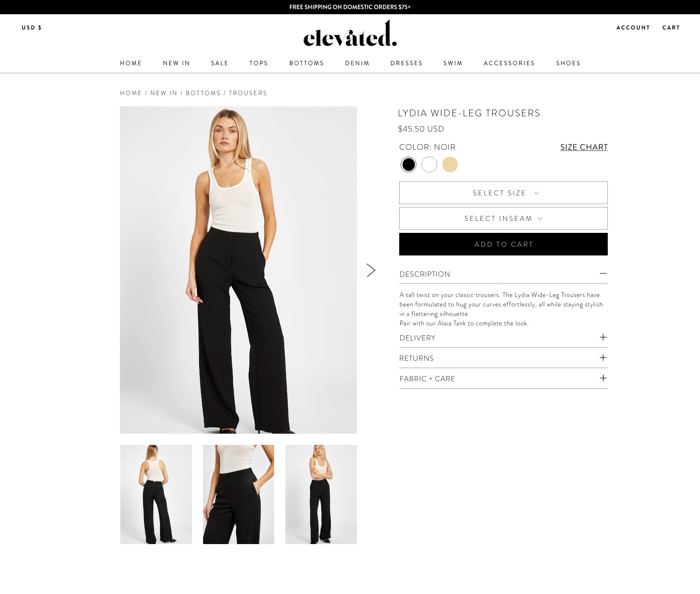This screenshot has width=700, height=594.
Task: Open the Size Chart link
Action: click(584, 147)
